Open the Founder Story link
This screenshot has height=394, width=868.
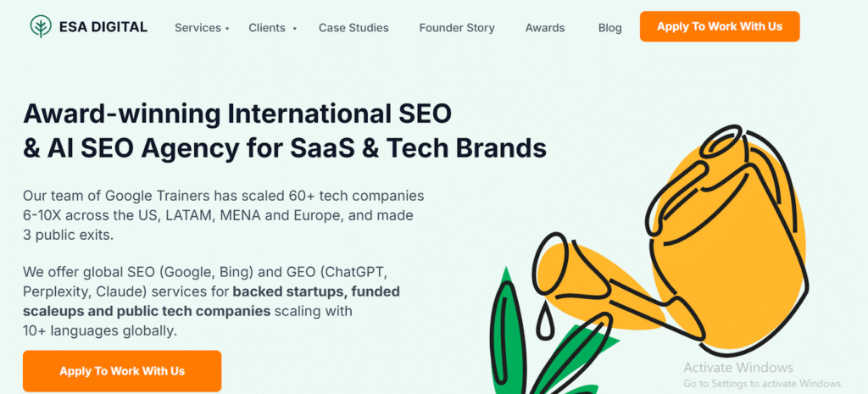[457, 28]
